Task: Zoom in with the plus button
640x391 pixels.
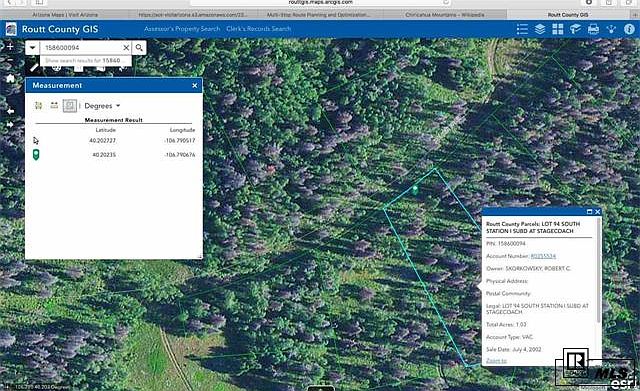Action: [x=10, y=46]
